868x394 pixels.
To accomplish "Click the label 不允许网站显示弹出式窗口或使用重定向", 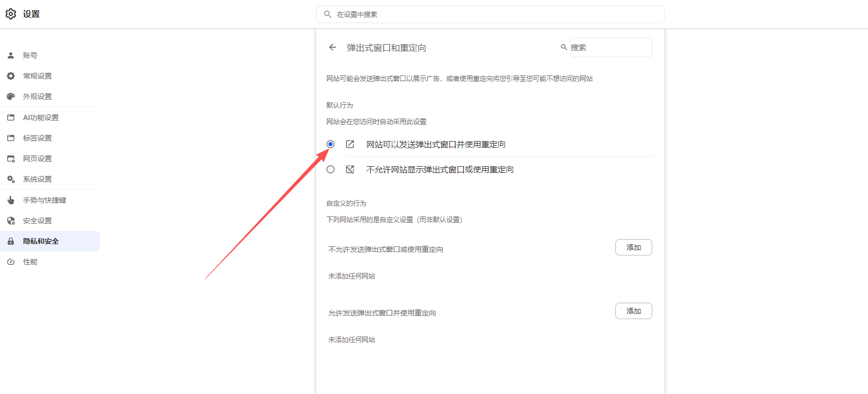I will click(x=440, y=169).
